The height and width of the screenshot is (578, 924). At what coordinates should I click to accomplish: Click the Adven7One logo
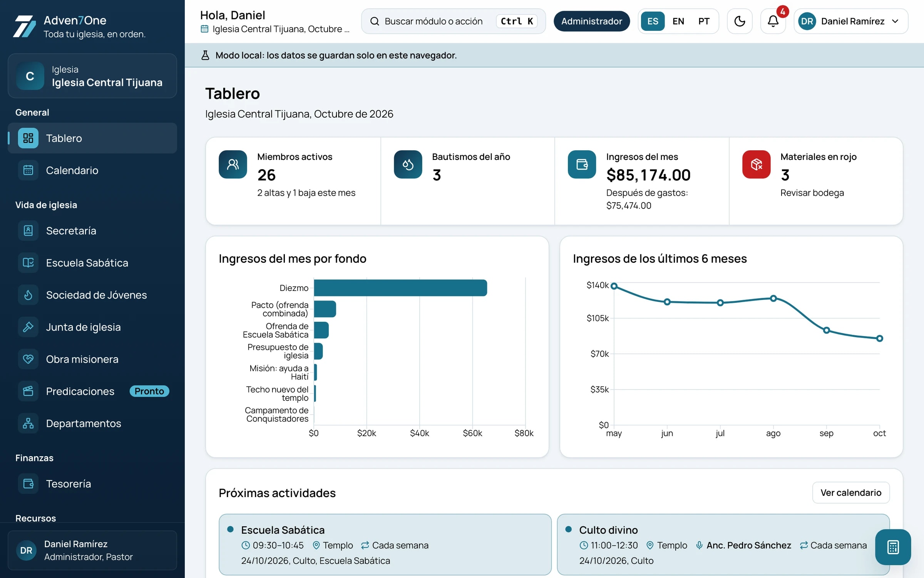coord(24,26)
